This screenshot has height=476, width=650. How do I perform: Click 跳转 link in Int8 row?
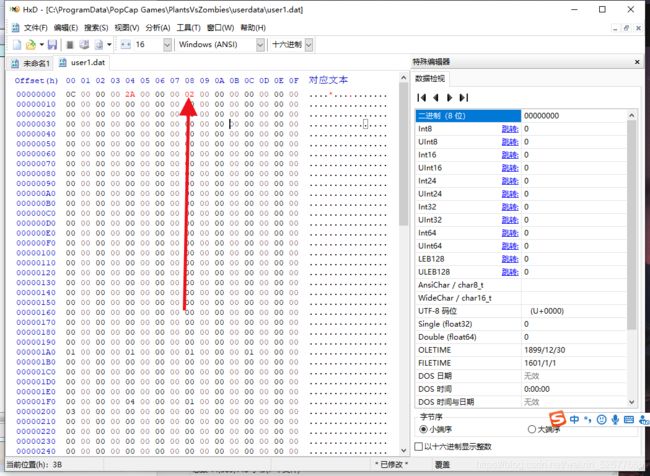point(510,129)
